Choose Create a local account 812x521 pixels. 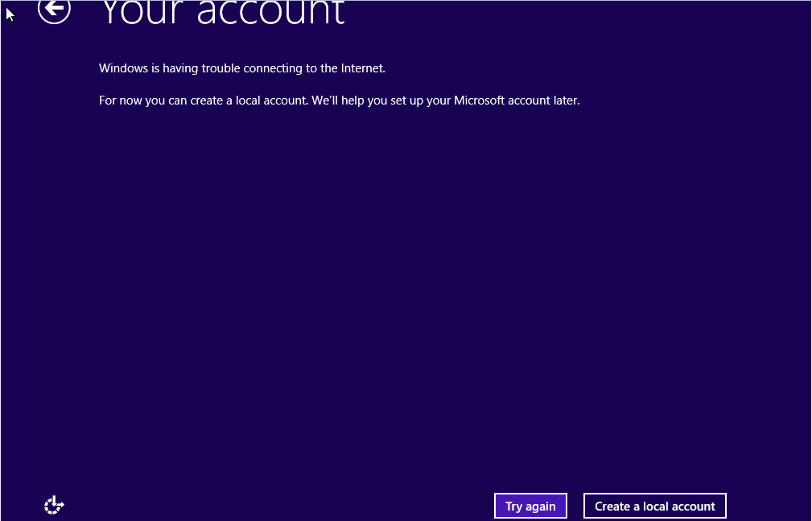pyautogui.click(x=654, y=506)
